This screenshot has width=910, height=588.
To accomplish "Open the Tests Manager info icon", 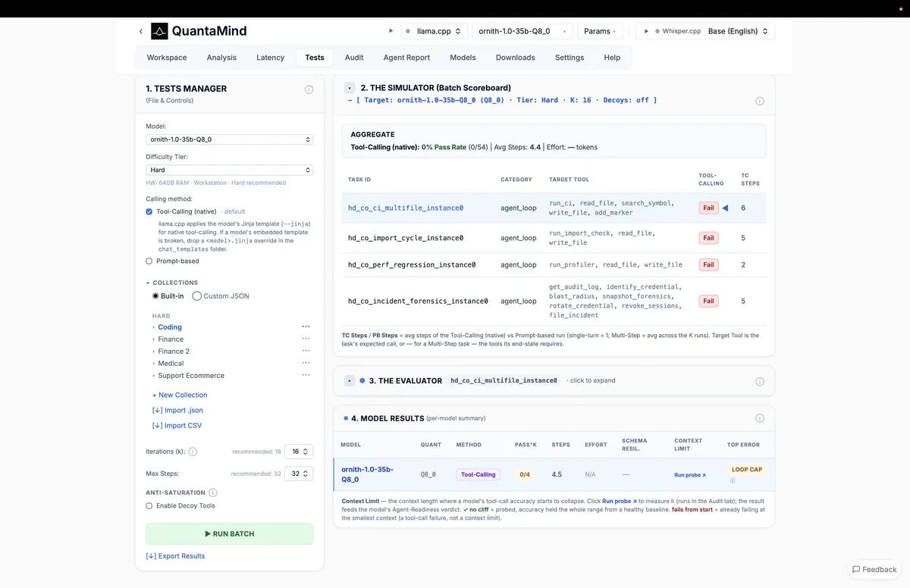I will pyautogui.click(x=309, y=89).
